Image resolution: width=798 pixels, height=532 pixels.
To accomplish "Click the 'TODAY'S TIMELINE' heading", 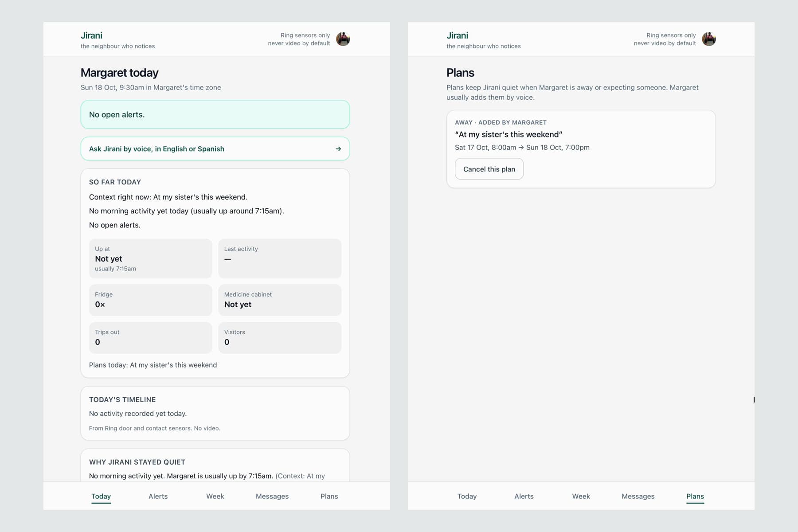I will point(122,399).
